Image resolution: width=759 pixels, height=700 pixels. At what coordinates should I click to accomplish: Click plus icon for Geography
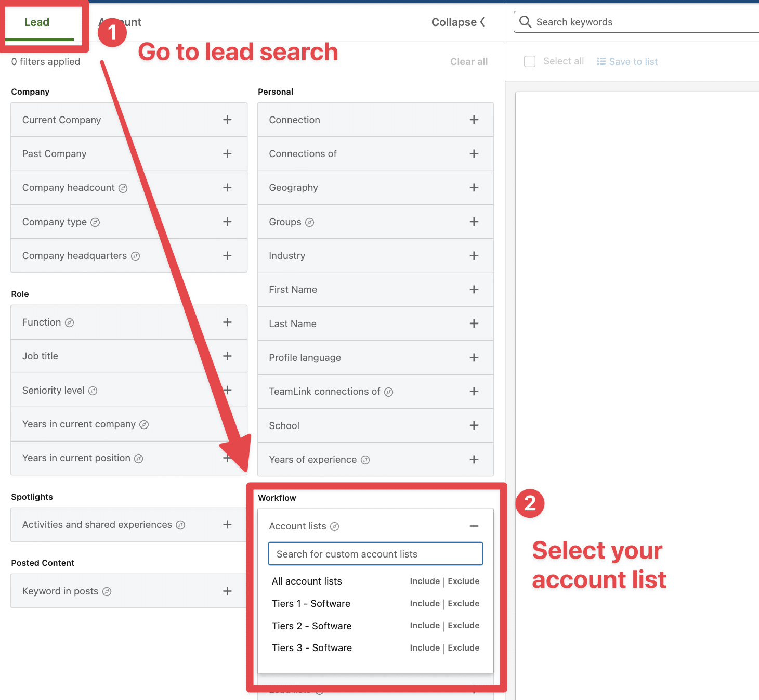[x=474, y=187]
